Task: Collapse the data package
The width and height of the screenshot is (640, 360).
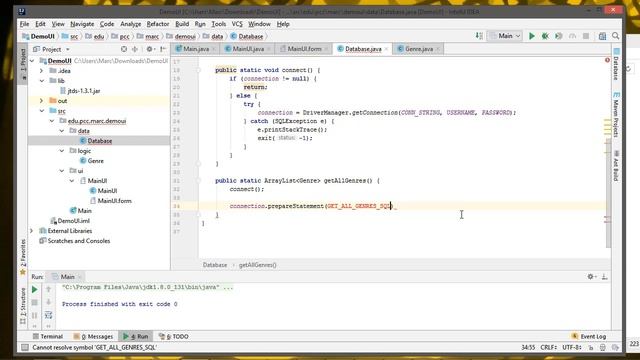Action: pyautogui.click(x=62, y=131)
